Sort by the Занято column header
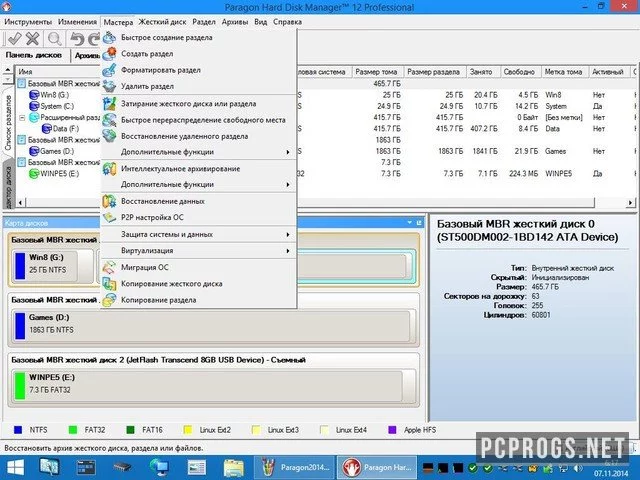The width and height of the screenshot is (640, 480). click(x=483, y=72)
